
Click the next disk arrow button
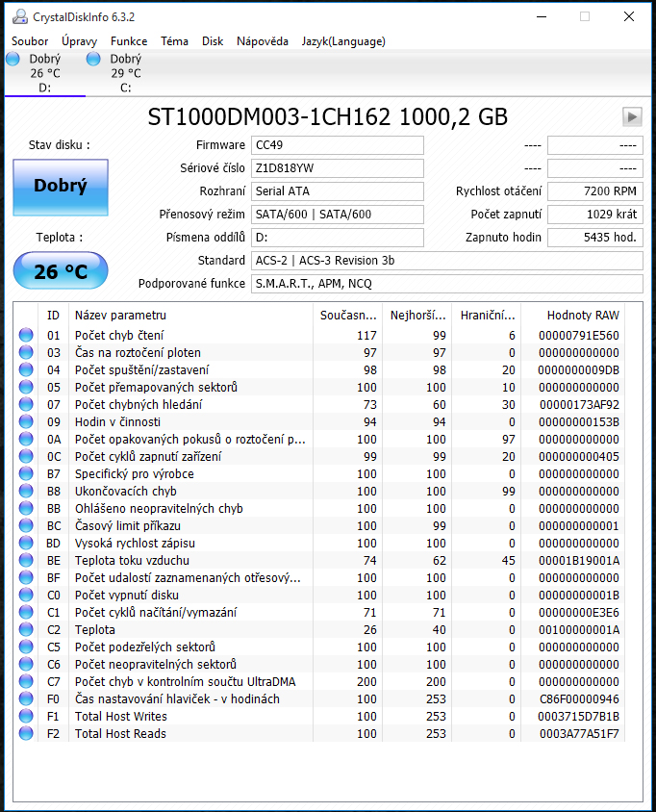click(632, 117)
